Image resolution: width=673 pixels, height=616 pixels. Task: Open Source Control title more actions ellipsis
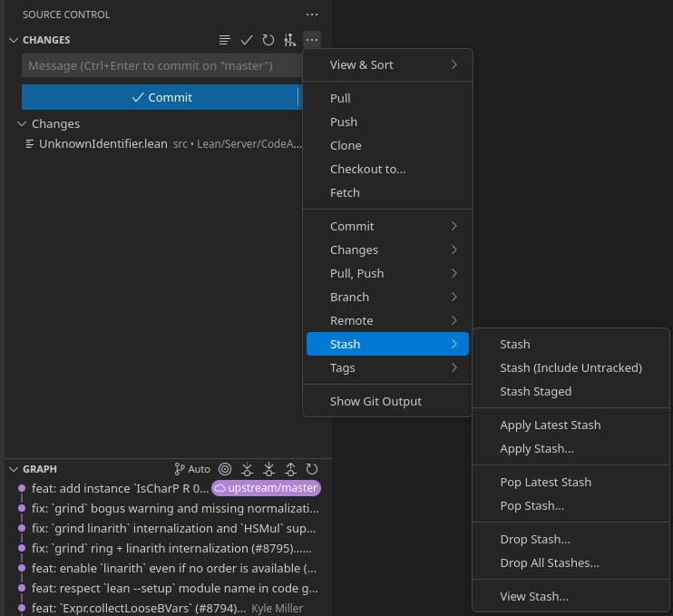tap(312, 15)
